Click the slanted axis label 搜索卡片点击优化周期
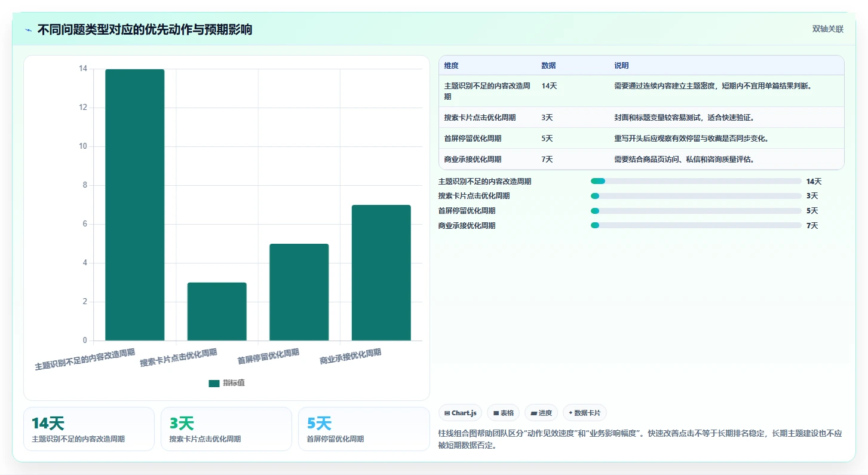 (x=179, y=357)
